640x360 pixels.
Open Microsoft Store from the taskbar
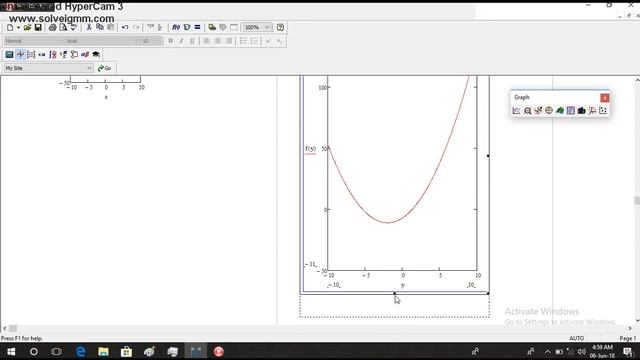coord(126,351)
